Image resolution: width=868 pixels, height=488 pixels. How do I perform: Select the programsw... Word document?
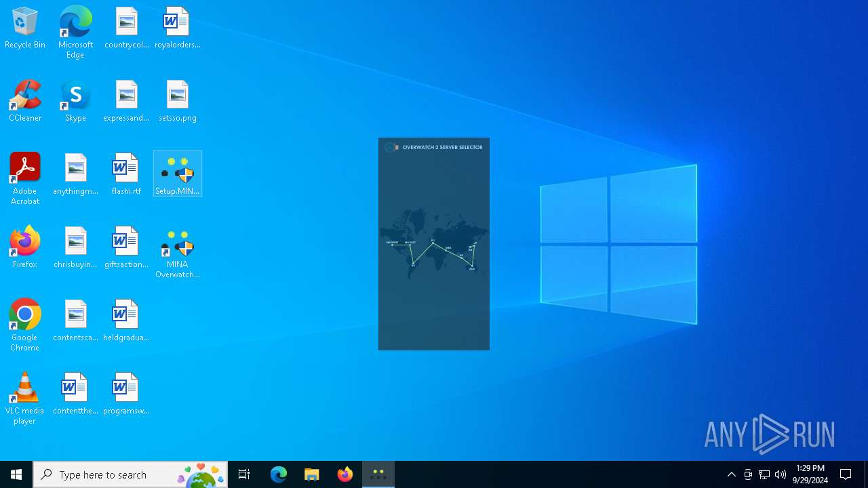pyautogui.click(x=127, y=394)
